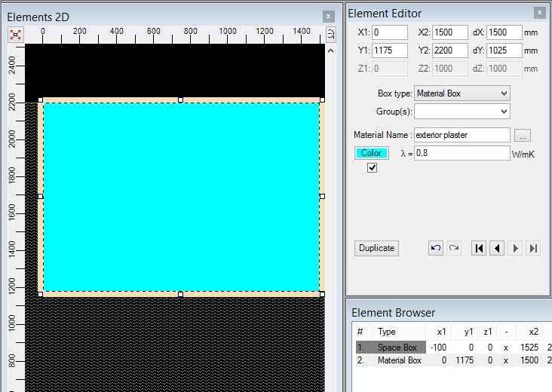Click the 1175 cell in Material Box row
This screenshot has height=392, width=552.
point(465,360)
